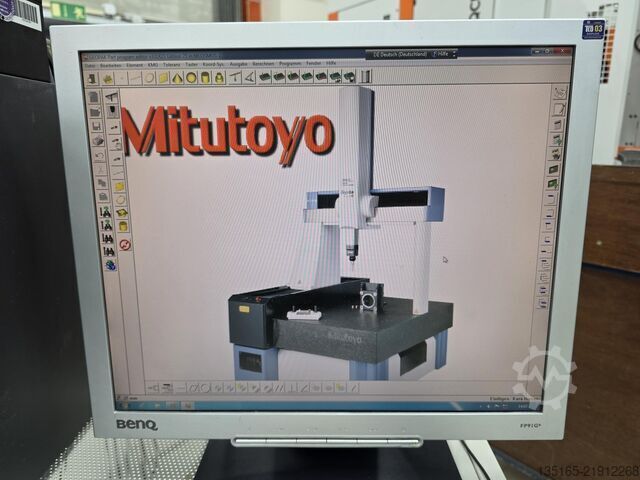Select the Point element tool
This screenshot has width=640, height=480.
(x=121, y=78)
